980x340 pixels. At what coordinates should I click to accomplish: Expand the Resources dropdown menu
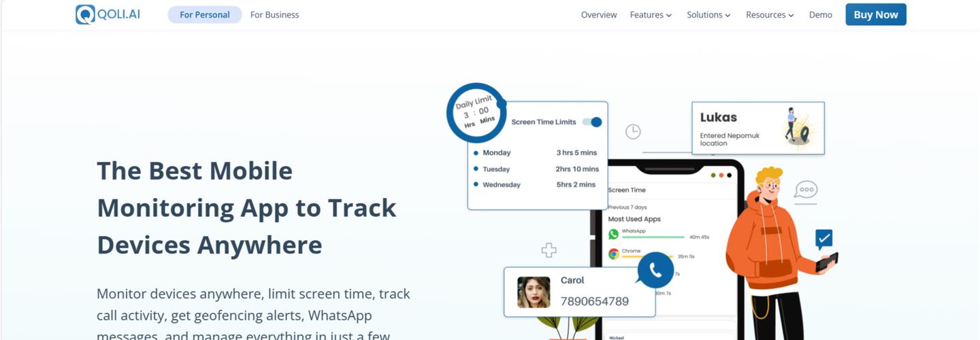coord(770,15)
